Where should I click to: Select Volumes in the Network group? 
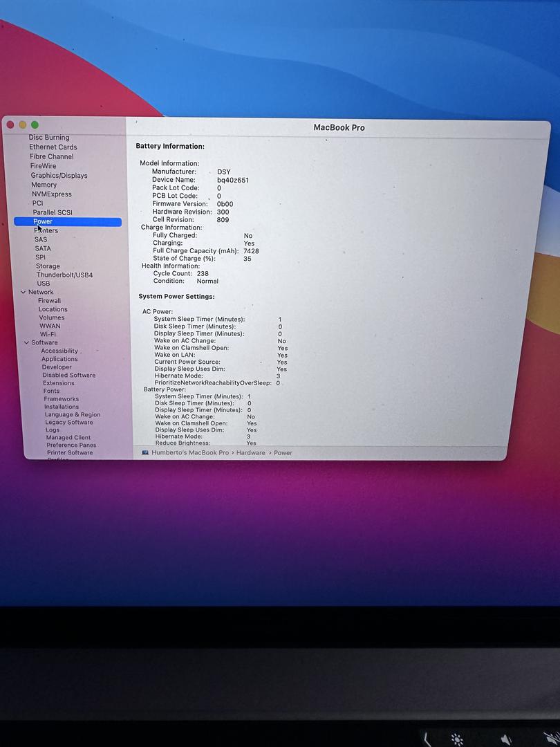point(51,317)
